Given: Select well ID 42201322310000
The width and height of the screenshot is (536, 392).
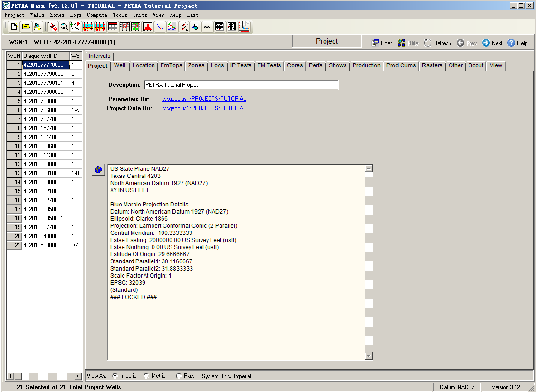Looking at the screenshot, I should coord(46,173).
